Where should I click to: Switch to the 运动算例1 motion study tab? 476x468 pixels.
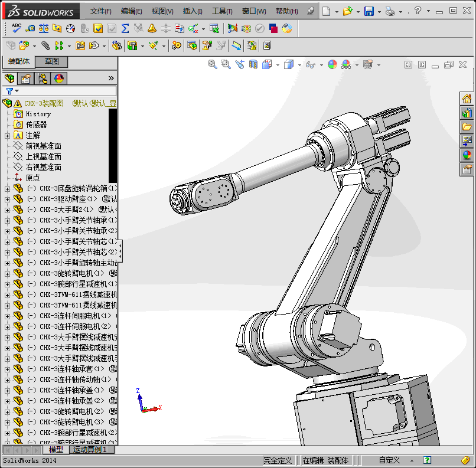pos(92,450)
